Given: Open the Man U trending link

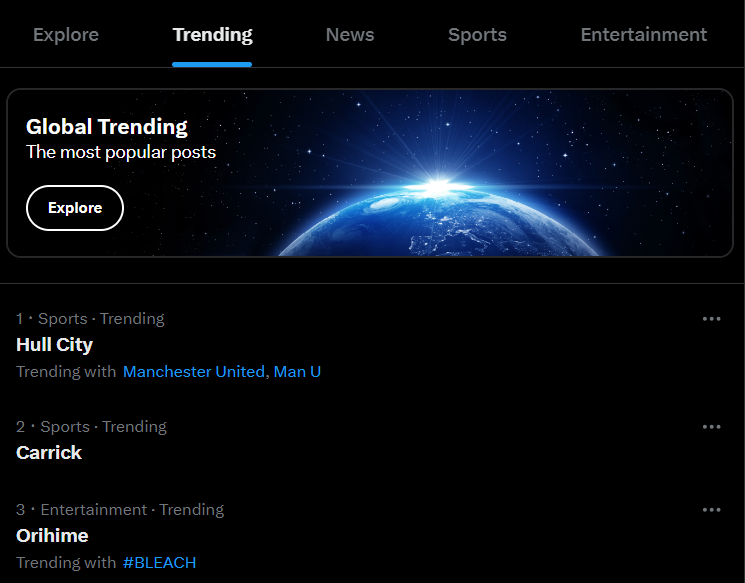Looking at the screenshot, I should click(x=297, y=372).
